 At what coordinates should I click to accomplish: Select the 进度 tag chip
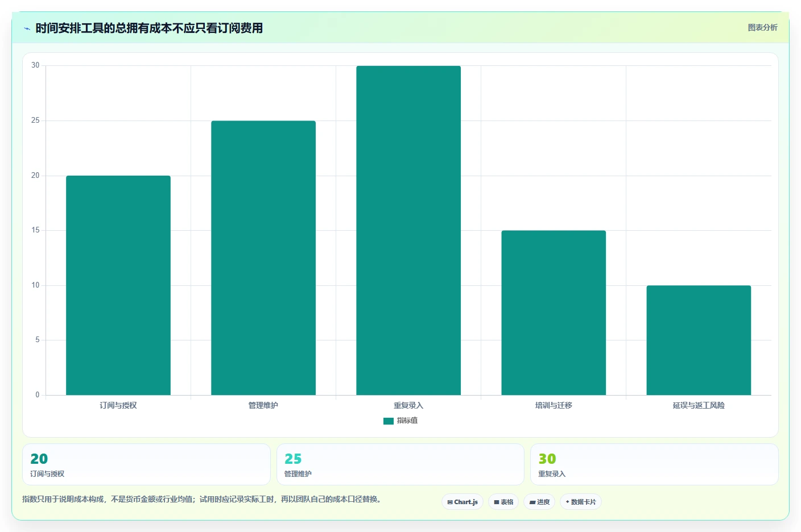[539, 502]
